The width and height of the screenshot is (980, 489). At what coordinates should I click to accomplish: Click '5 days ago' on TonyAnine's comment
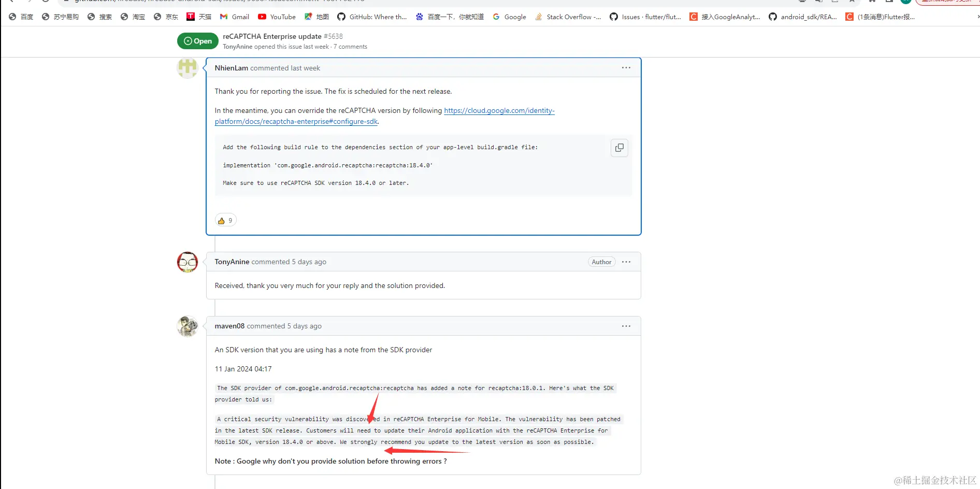click(x=309, y=262)
